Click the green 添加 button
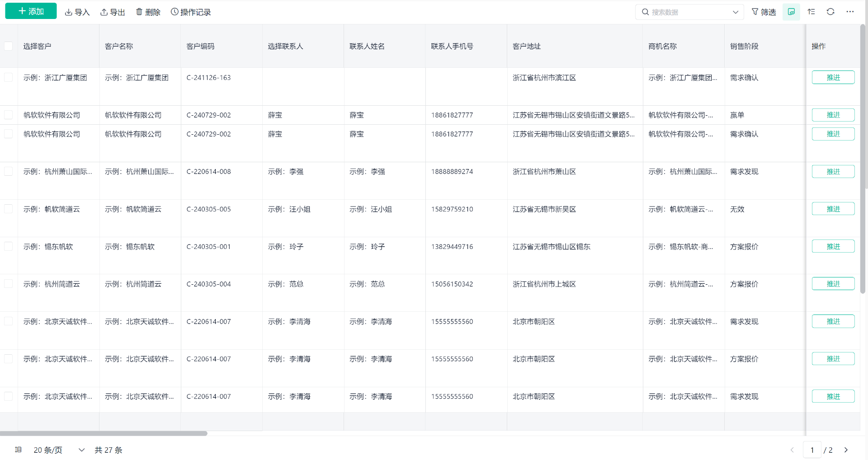This screenshot has height=460, width=868. 31,11
